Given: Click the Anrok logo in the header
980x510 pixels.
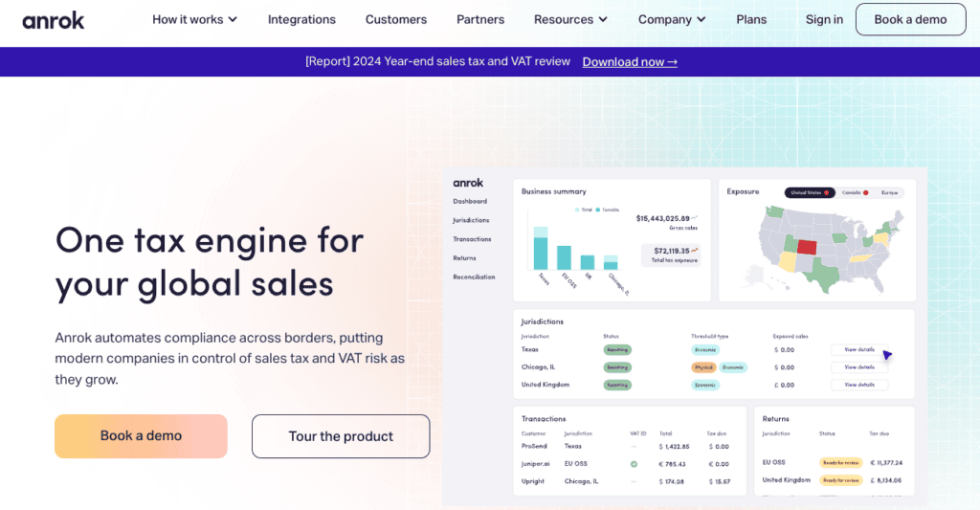Looking at the screenshot, I should point(54,20).
